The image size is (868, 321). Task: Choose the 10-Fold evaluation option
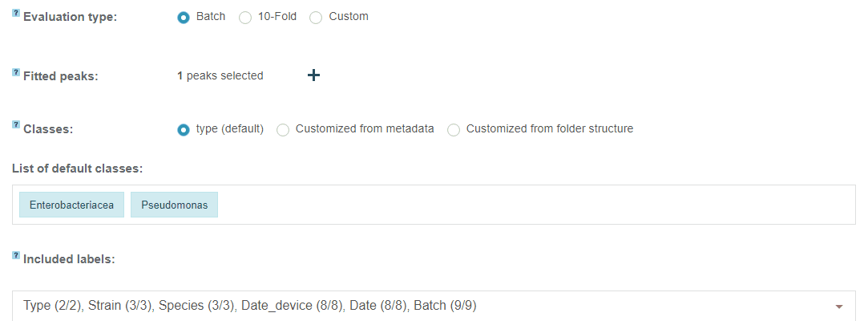tap(244, 18)
